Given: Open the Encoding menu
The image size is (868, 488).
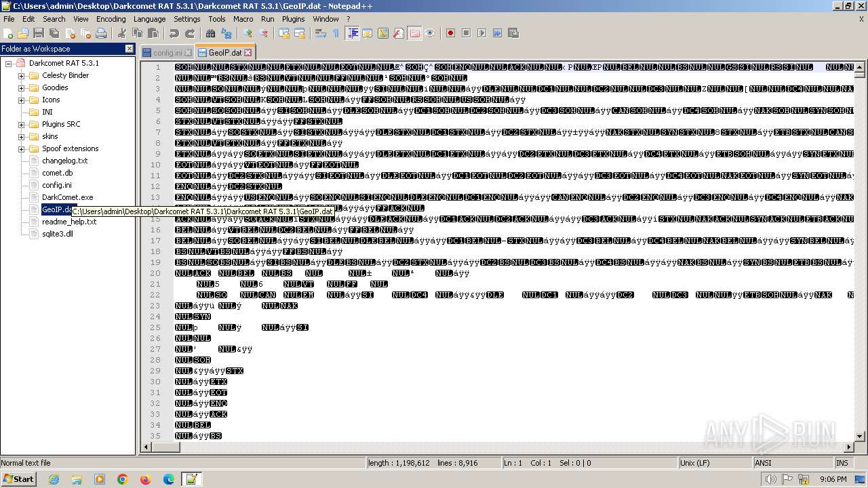Looking at the screenshot, I should point(111,19).
